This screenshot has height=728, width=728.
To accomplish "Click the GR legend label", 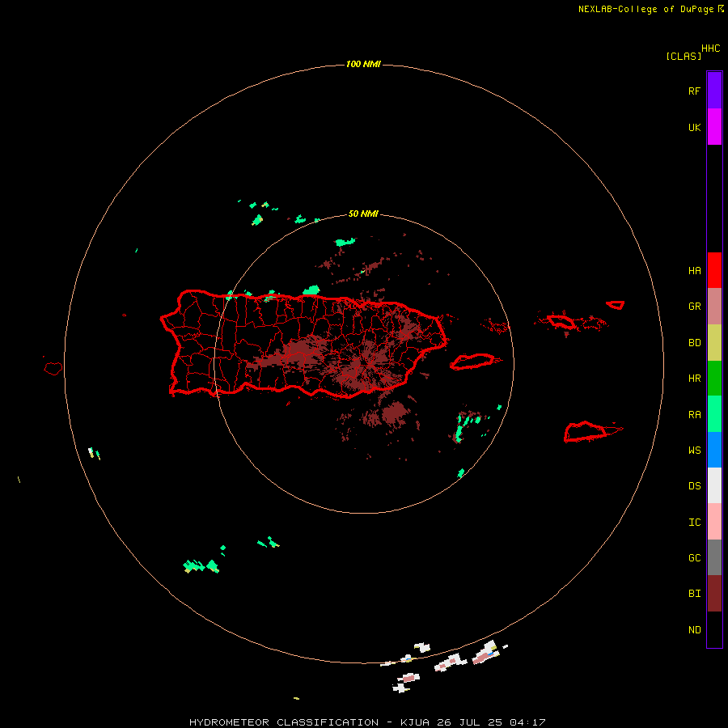I will point(694,307).
